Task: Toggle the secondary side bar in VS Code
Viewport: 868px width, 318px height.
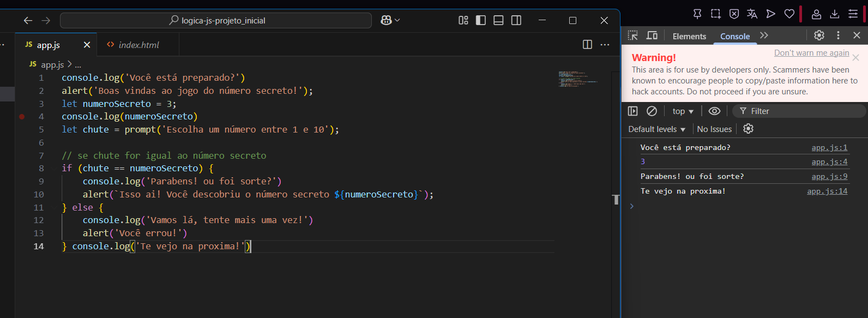Action: (516, 20)
